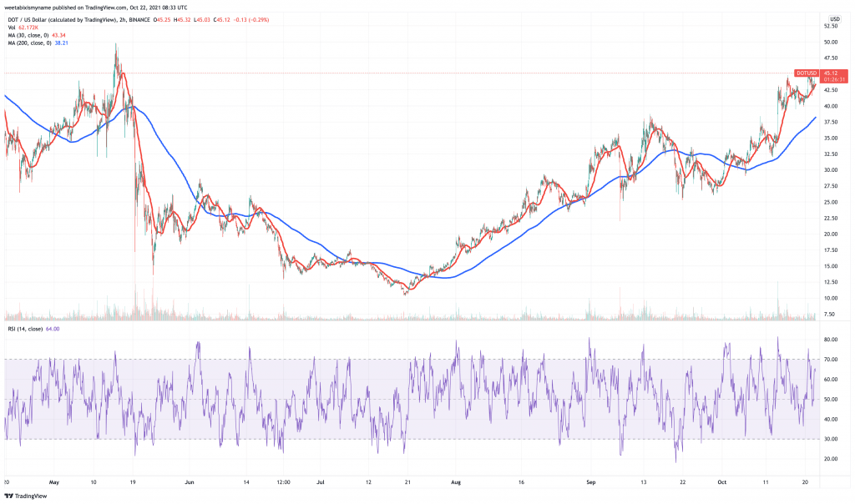This screenshot has width=855, height=504.
Task: Click the 20.00 price axis label
Action: coord(831,234)
